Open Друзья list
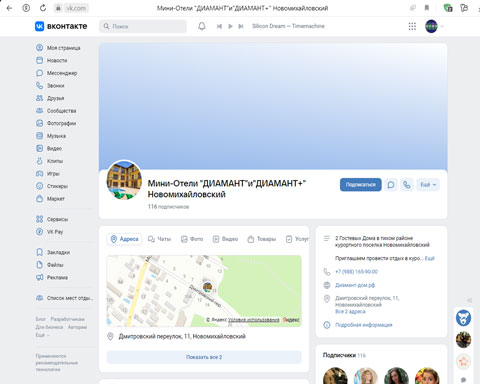The height and width of the screenshot is (384, 480). [50, 98]
